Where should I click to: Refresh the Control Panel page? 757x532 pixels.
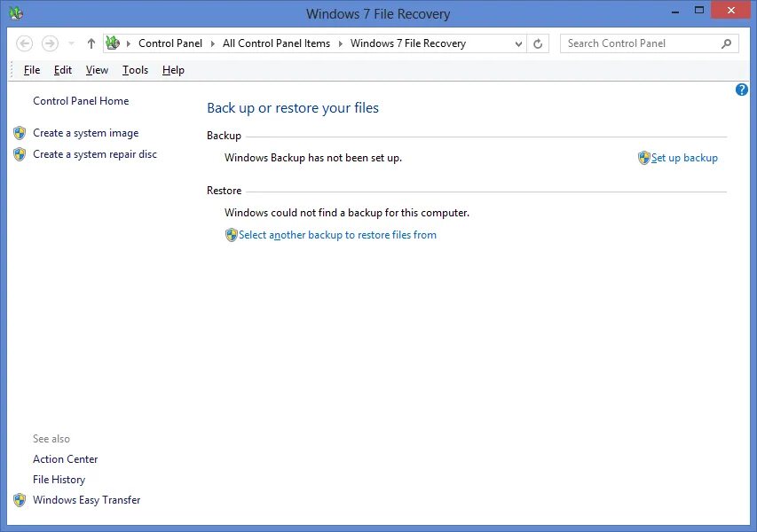point(537,44)
